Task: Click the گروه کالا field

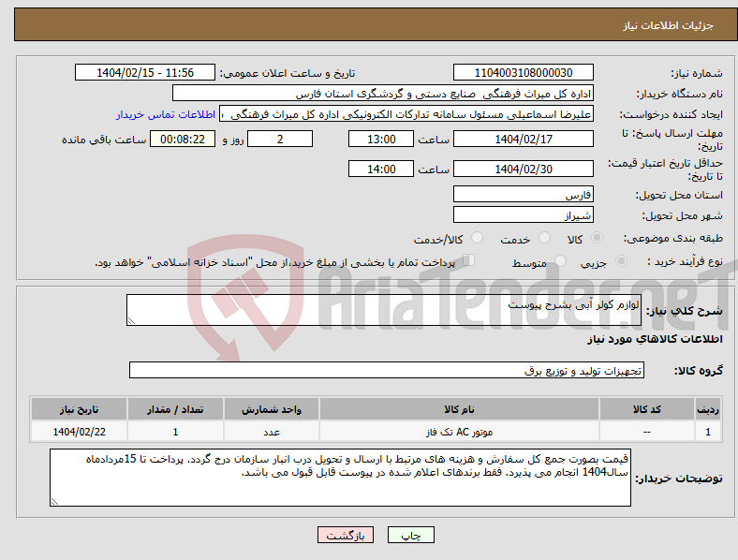Action: [x=387, y=370]
